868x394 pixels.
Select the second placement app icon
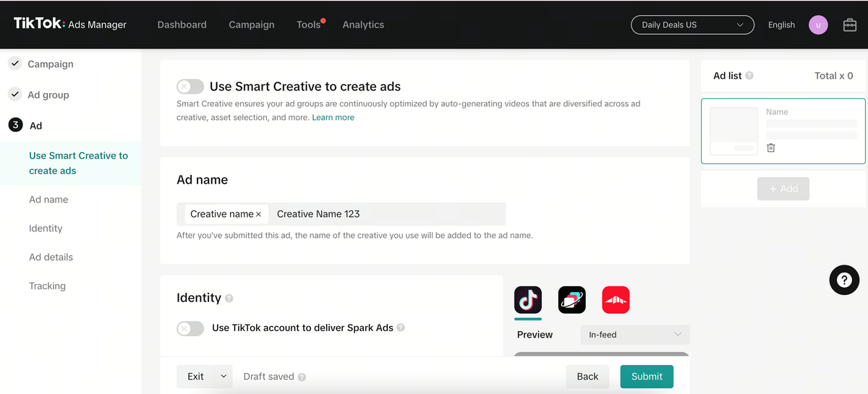[x=571, y=299]
